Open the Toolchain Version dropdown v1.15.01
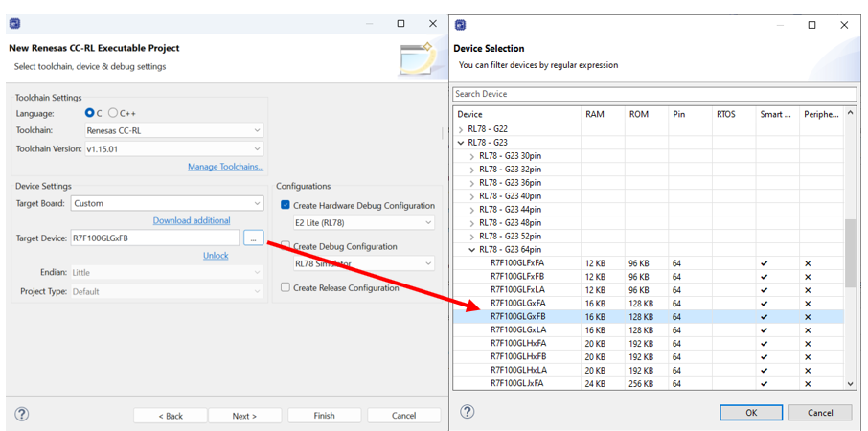Screen dimensions: 868x431 click(173, 148)
